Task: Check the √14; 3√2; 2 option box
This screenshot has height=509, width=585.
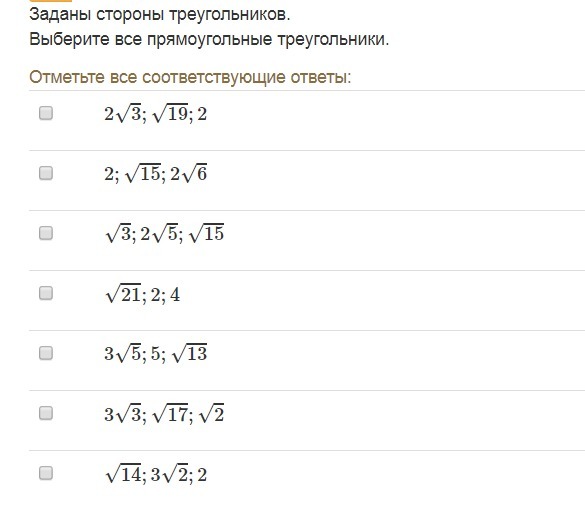Action: click(x=46, y=474)
